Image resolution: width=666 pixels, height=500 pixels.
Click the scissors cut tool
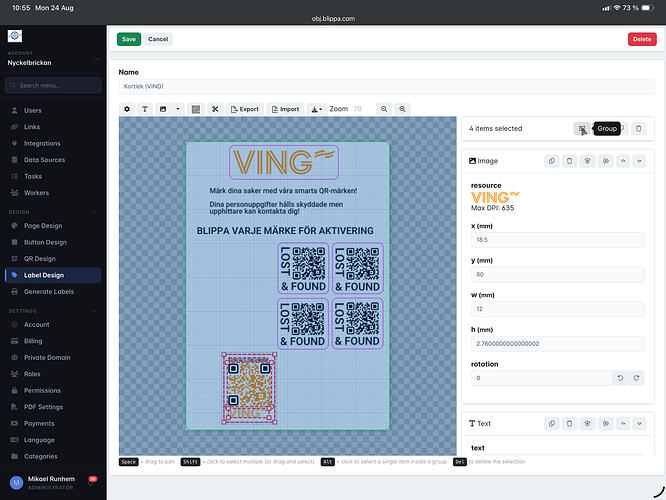point(215,109)
